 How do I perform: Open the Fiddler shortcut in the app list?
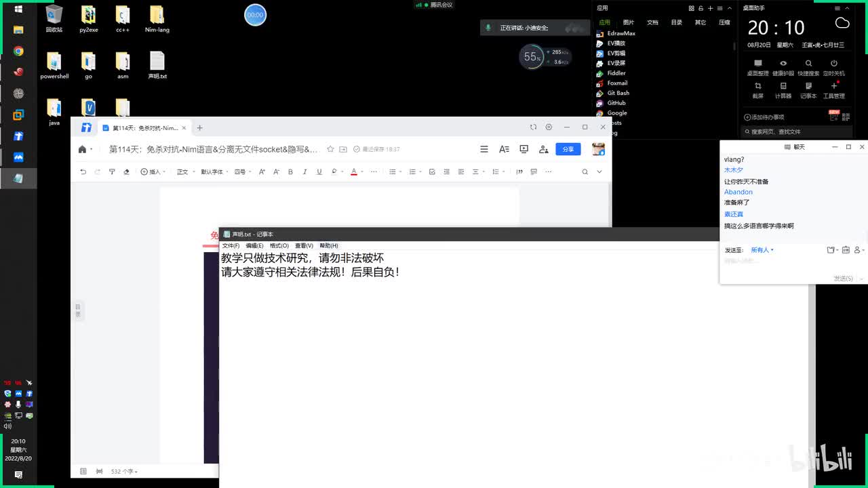point(611,73)
